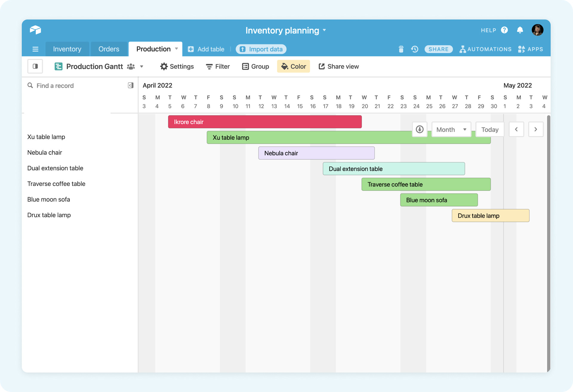Switch to the Orders tab
The width and height of the screenshot is (573, 392).
[109, 49]
